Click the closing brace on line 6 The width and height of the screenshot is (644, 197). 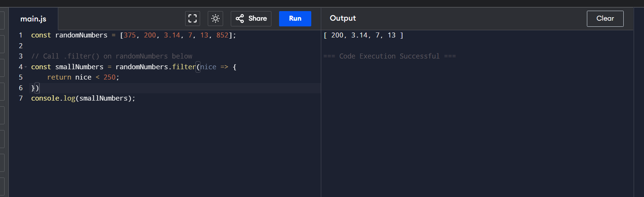point(33,88)
